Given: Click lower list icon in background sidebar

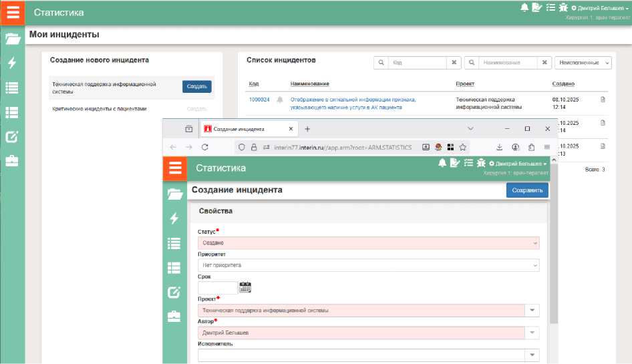Looking at the screenshot, I should [x=12, y=112].
